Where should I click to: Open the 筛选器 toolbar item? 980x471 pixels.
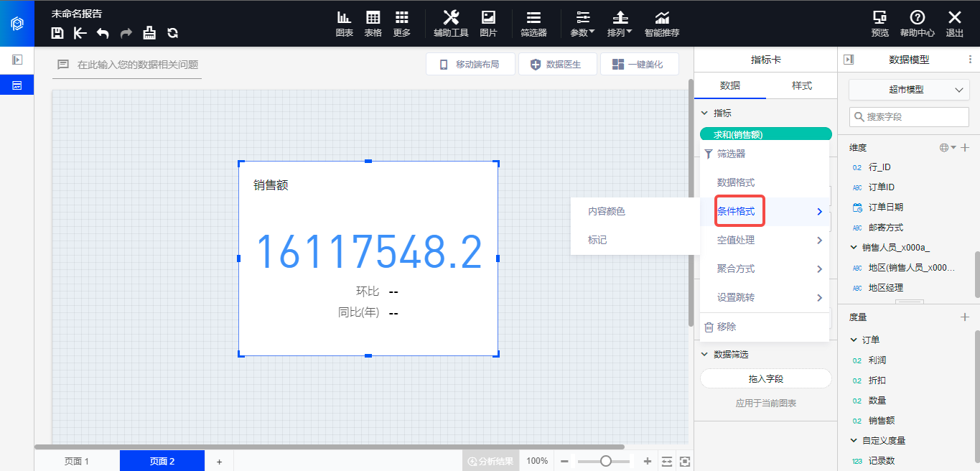[533, 24]
